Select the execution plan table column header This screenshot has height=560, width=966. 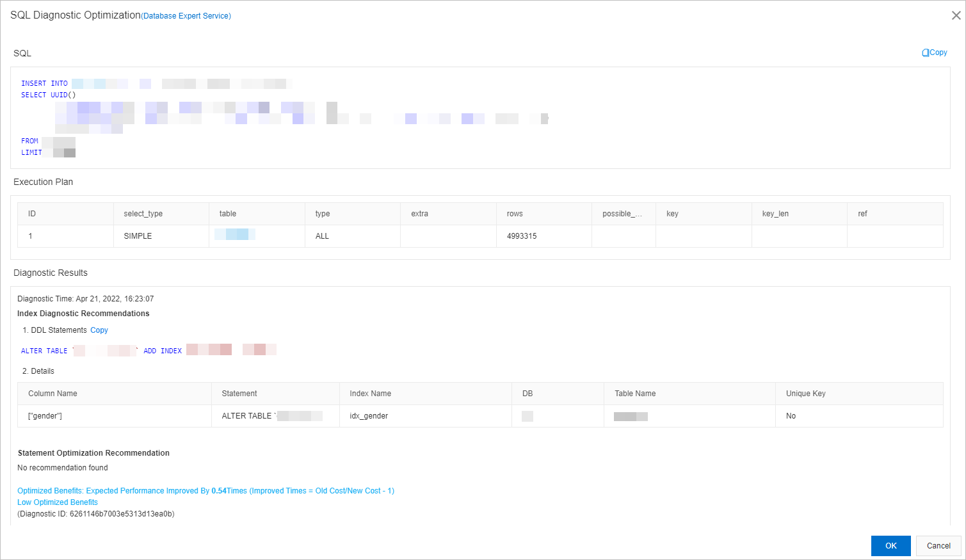coord(257,214)
